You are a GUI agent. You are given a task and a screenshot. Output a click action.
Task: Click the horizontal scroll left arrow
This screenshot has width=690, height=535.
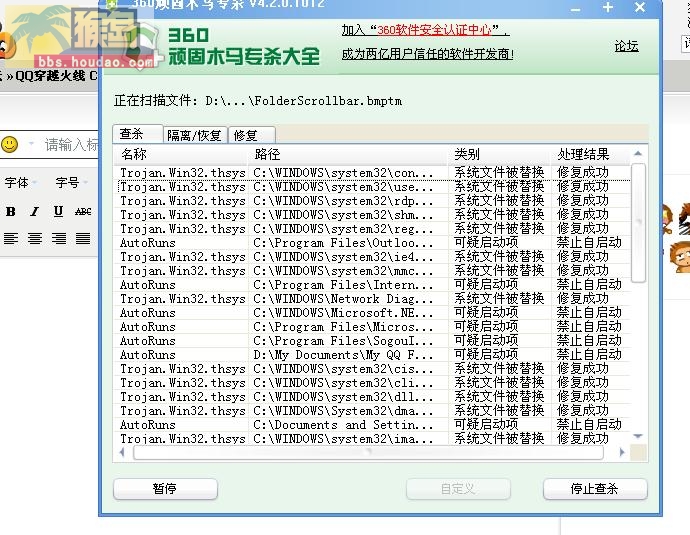pyautogui.click(x=122, y=452)
